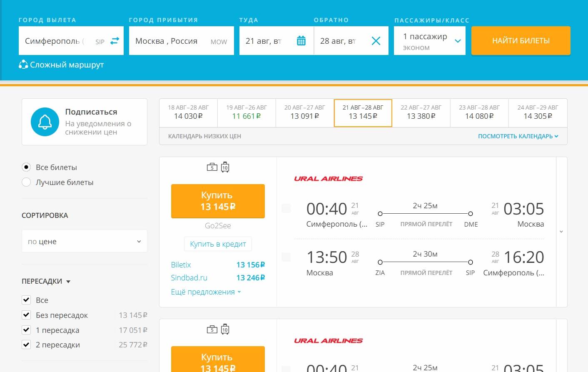The image size is (588, 372).
Task: Select the 22 АВГ–27 АВГ date tab
Action: (421, 112)
